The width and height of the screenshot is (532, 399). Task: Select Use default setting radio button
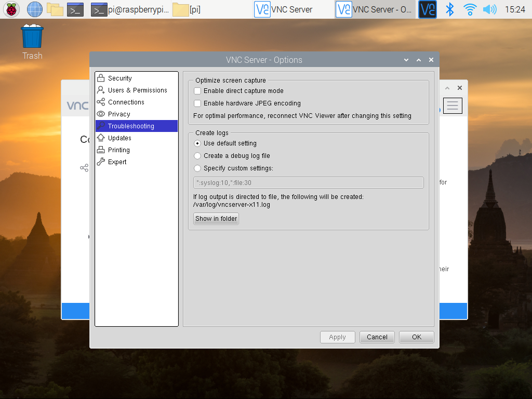pyautogui.click(x=197, y=143)
